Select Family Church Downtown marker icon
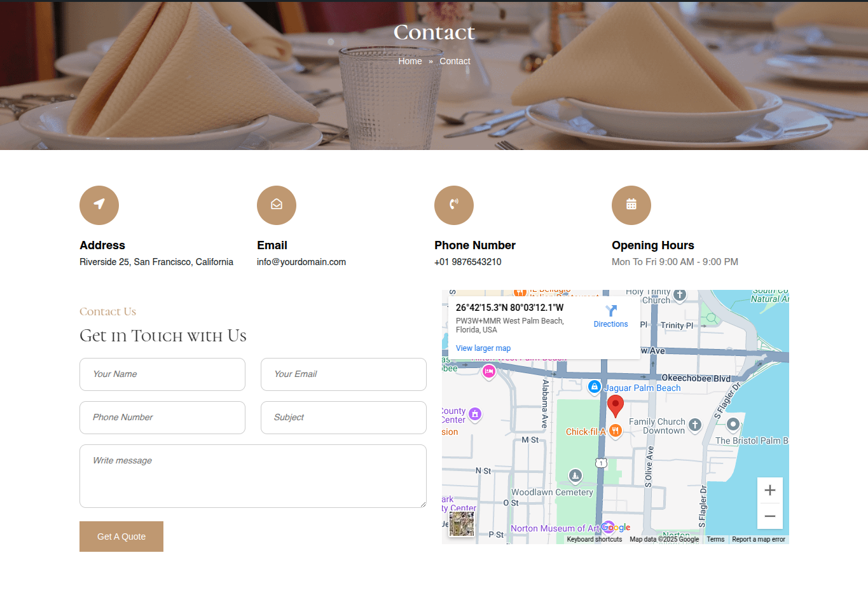Viewport: 868px width, 602px height. (695, 425)
